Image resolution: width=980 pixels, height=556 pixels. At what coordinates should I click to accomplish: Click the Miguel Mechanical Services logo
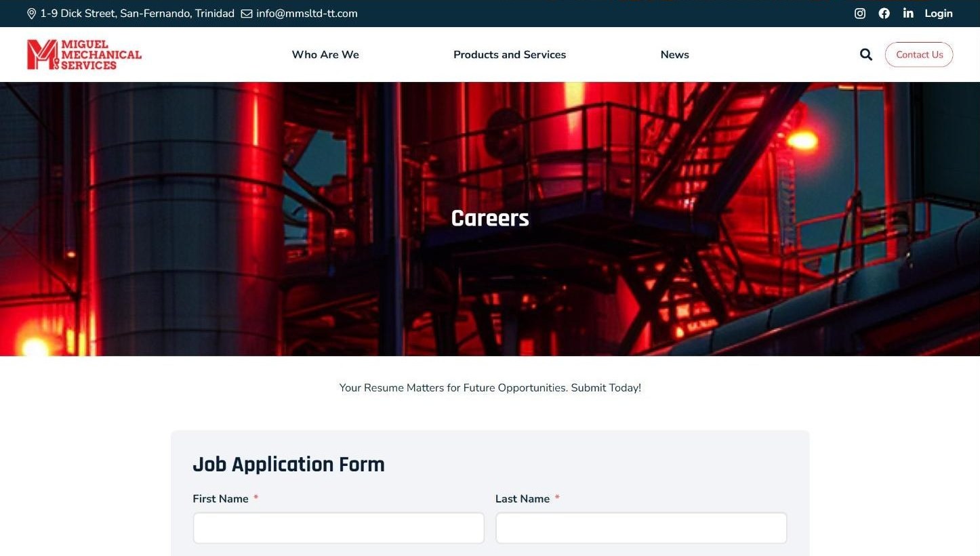[x=84, y=54]
